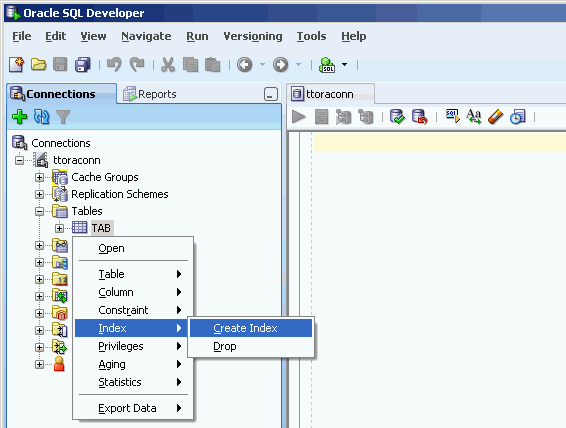Click the Open folder toolbar icon
The height and width of the screenshot is (428, 566).
point(38,65)
